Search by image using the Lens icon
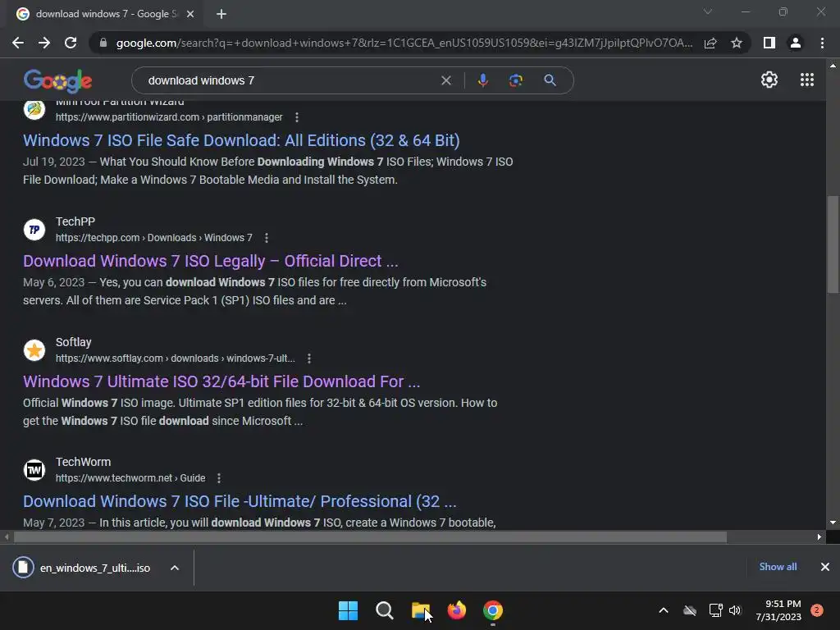 [515, 80]
